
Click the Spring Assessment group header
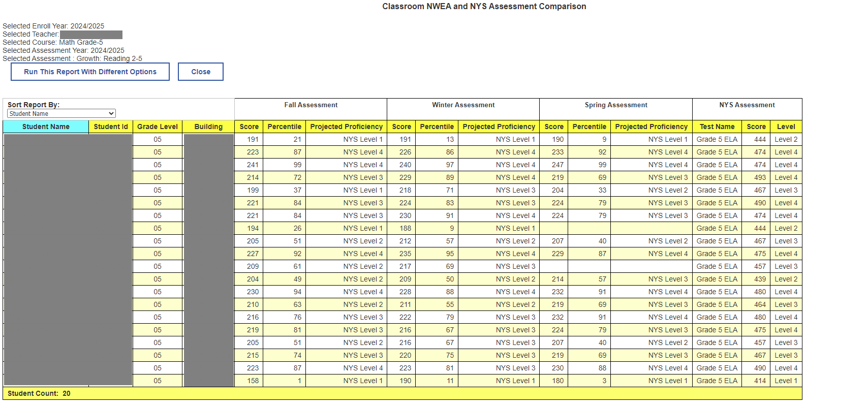[616, 105]
